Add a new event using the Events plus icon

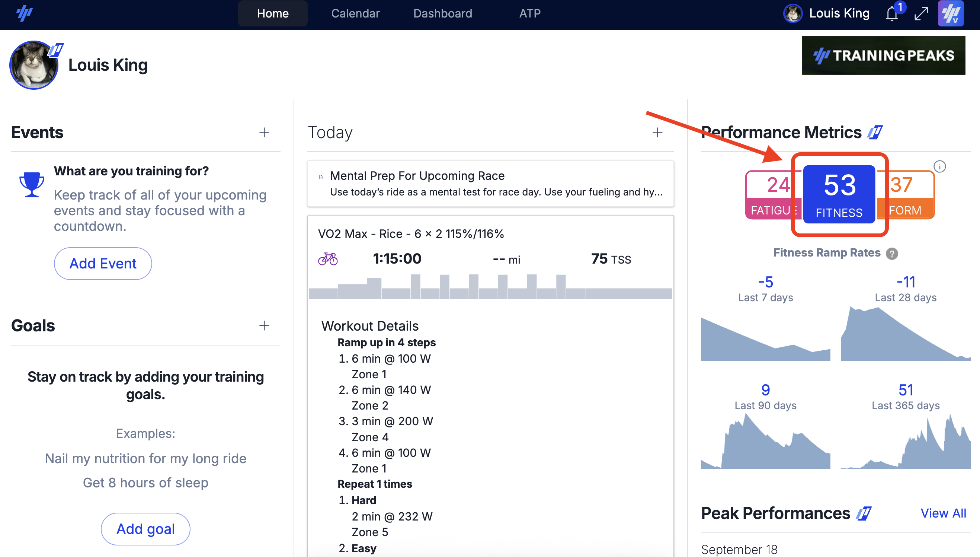(x=264, y=133)
